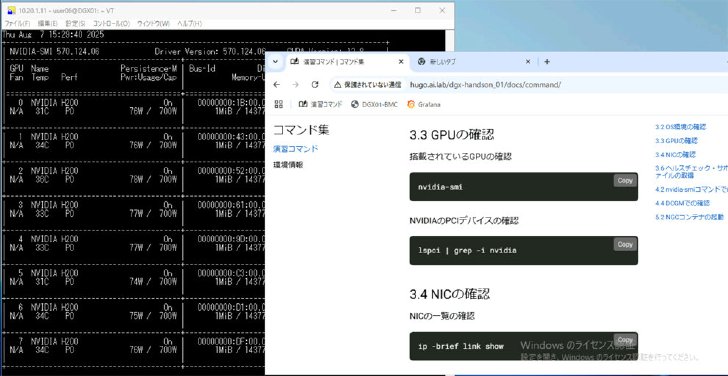Click the not-secure warning icon in address bar
The width and height of the screenshot is (728, 376).
coord(338,85)
